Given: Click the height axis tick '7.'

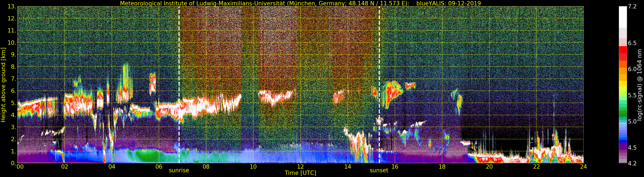Looking at the screenshot, I should click(x=14, y=79).
